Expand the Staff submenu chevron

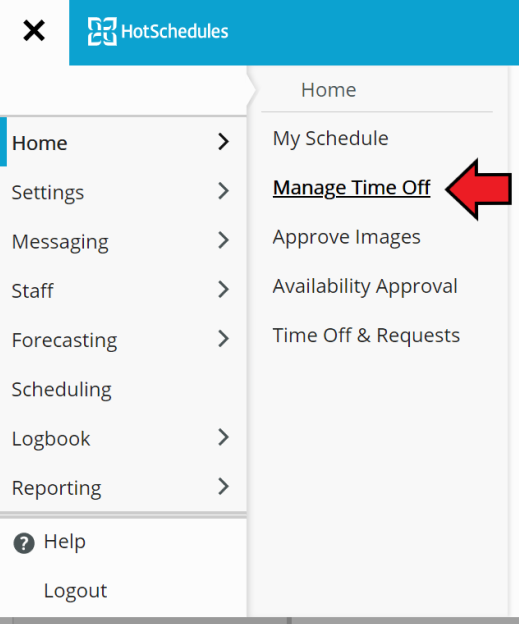coord(224,289)
